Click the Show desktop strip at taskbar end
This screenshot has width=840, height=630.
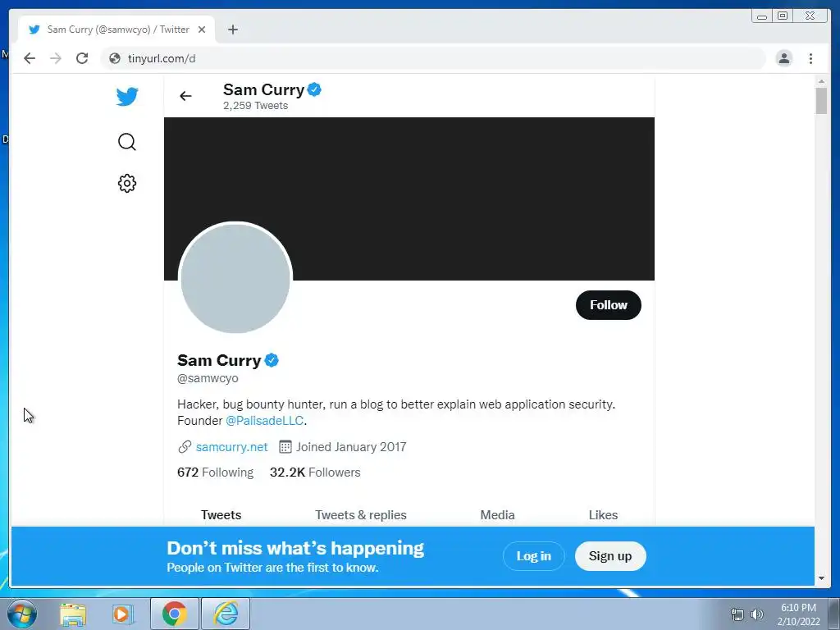[834, 614]
